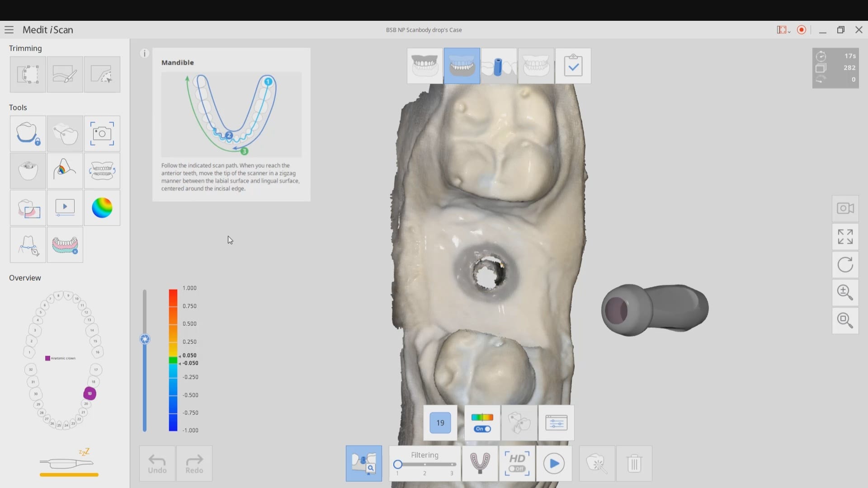868x488 pixels.
Task: Click the zoom in magnifier button
Action: 845,292
